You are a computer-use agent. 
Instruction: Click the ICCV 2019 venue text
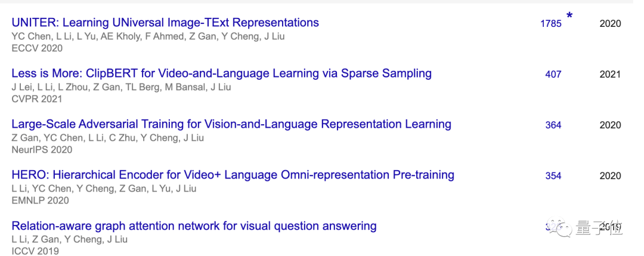coord(35,251)
